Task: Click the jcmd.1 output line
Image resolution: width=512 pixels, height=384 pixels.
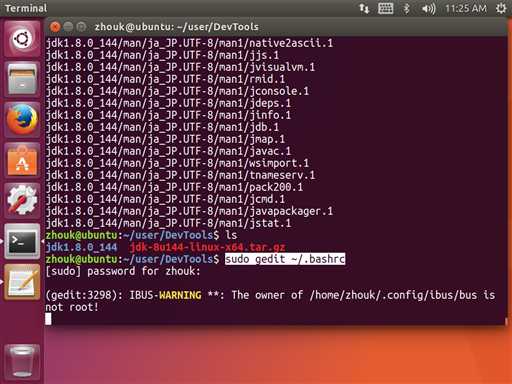Action: (x=165, y=199)
